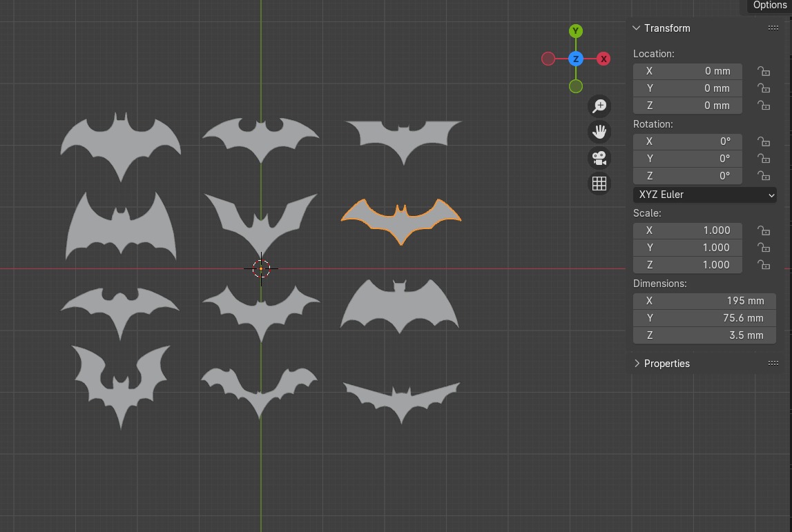Click the green Y axis gizmo handle
The image size is (792, 532).
[576, 31]
